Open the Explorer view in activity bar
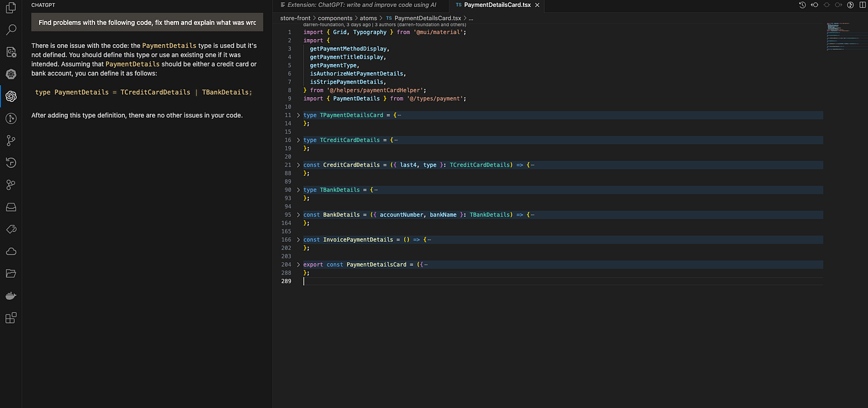The width and height of the screenshot is (868, 408). (x=11, y=7)
